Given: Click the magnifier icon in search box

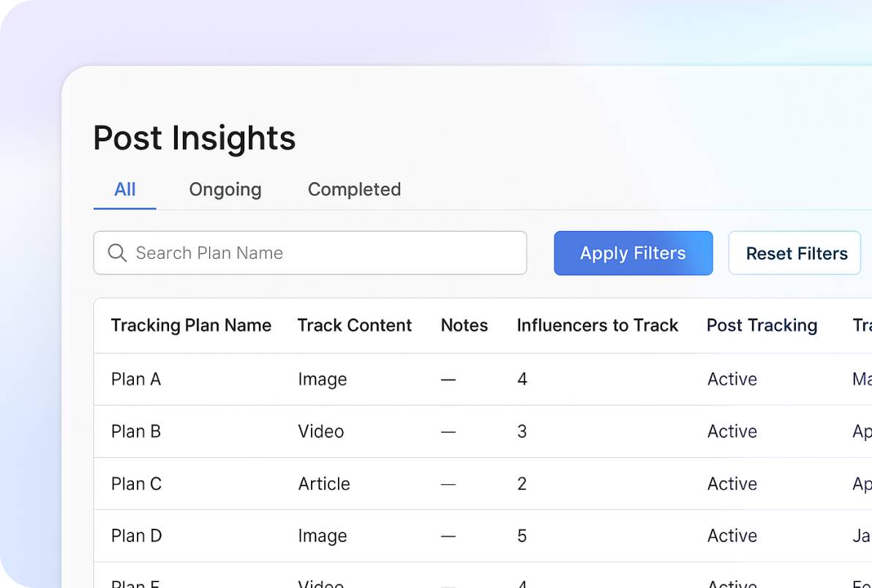Looking at the screenshot, I should pos(117,253).
